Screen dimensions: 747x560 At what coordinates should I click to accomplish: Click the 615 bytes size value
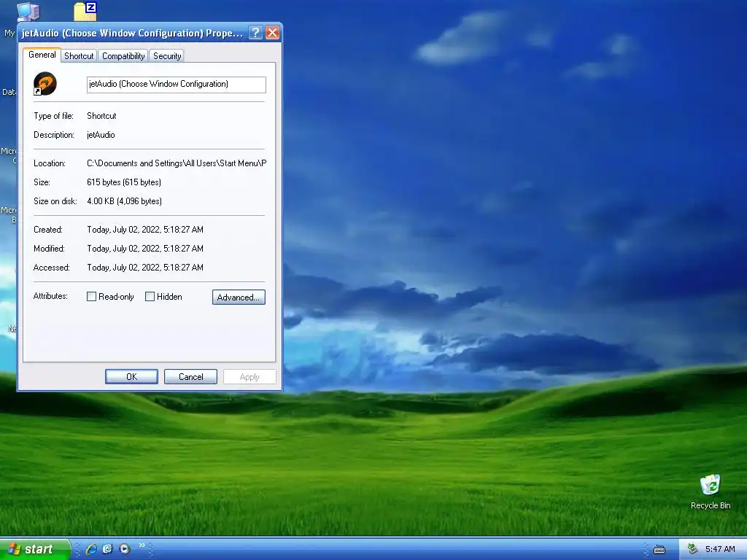pos(124,182)
